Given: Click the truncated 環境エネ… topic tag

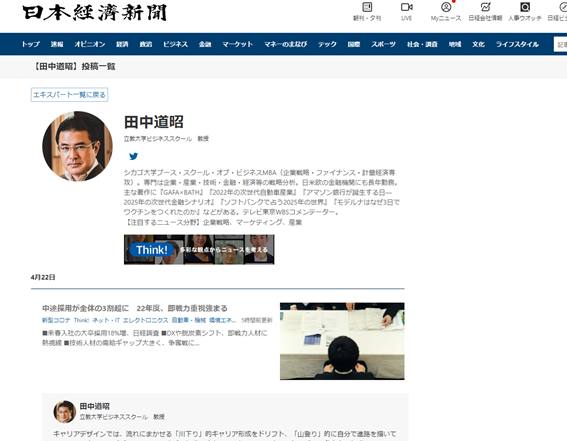Looking at the screenshot, I should point(223,320).
